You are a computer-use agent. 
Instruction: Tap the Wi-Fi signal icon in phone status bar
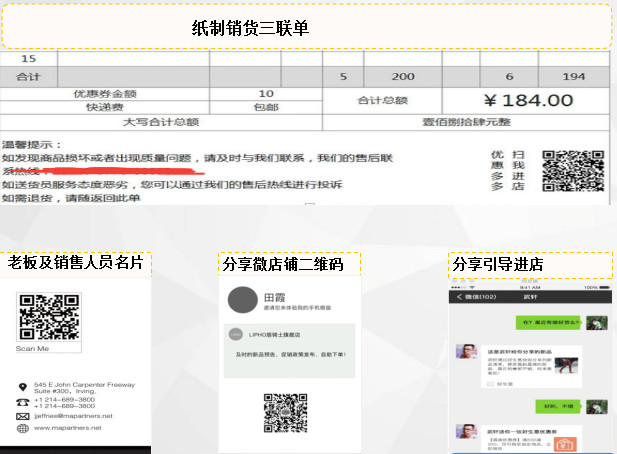pos(472,288)
